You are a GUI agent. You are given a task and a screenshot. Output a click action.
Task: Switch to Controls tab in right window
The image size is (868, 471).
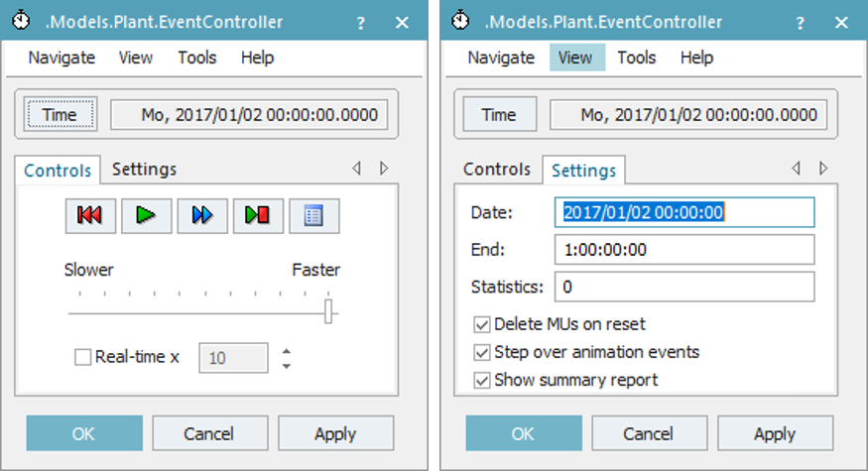pos(497,169)
